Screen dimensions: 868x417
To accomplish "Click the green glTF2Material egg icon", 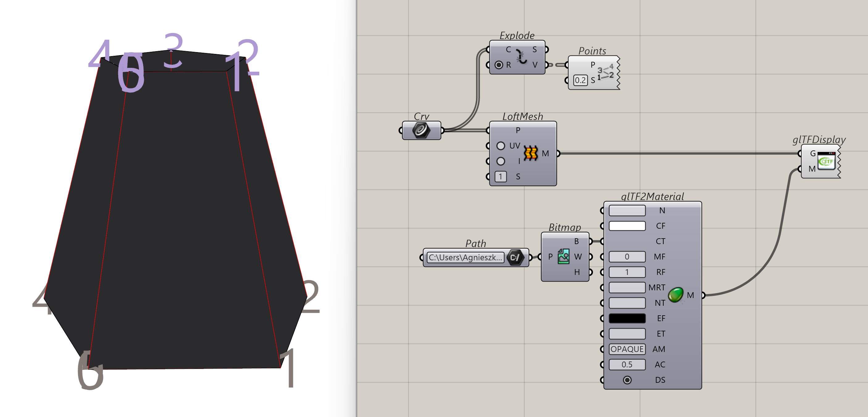I will [x=675, y=295].
